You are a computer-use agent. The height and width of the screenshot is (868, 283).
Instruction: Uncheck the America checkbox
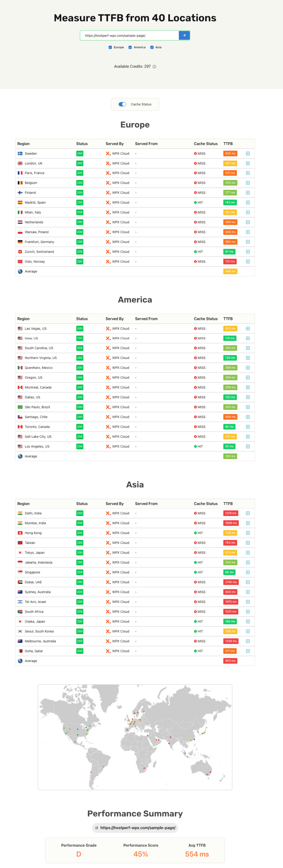130,47
